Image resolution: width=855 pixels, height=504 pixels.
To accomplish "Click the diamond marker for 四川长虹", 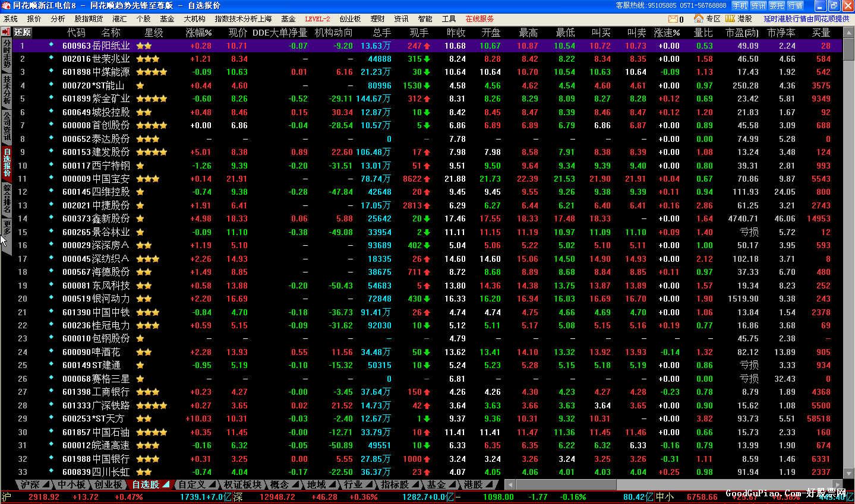I will click(x=52, y=471).
